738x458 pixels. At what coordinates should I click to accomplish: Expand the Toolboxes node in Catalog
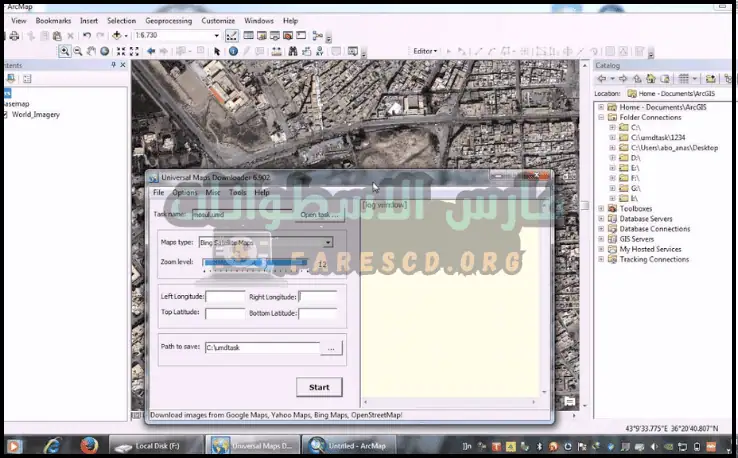601,209
